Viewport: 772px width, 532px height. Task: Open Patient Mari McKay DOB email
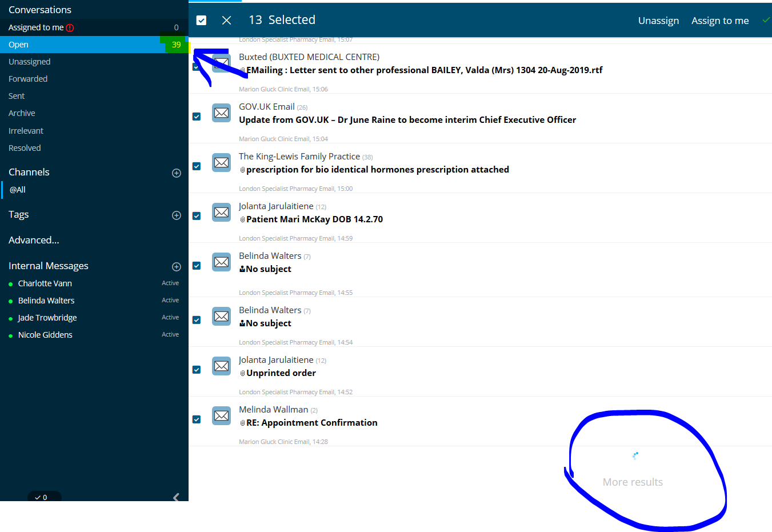pyautogui.click(x=315, y=219)
